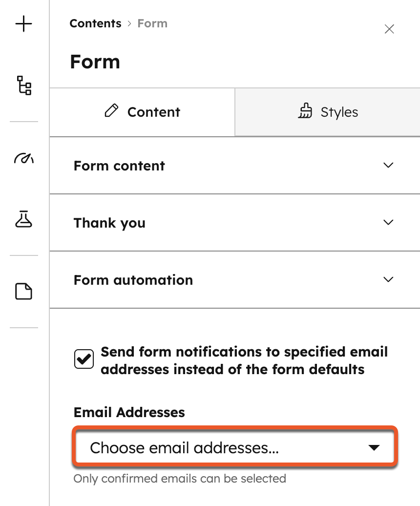Image resolution: width=420 pixels, height=506 pixels.
Task: Click the email addresses dropdown arrow
Action: [374, 446]
